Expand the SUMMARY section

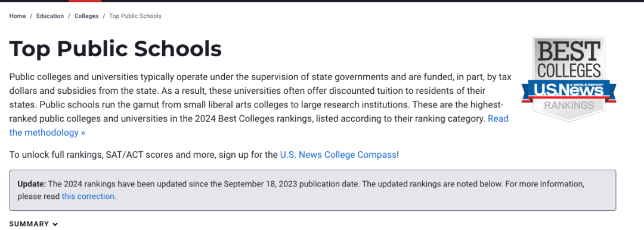(33, 224)
